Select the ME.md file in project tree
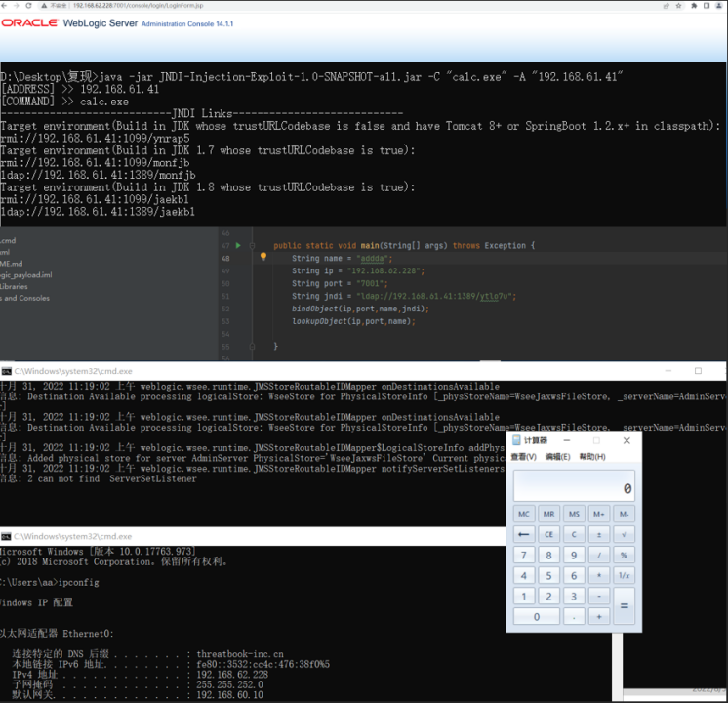Image resolution: width=728 pixels, height=703 pixels. (x=11, y=264)
